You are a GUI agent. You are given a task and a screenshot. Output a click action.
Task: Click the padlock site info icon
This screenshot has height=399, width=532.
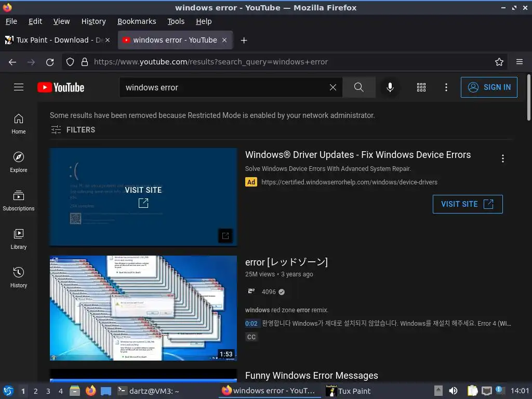tap(85, 62)
